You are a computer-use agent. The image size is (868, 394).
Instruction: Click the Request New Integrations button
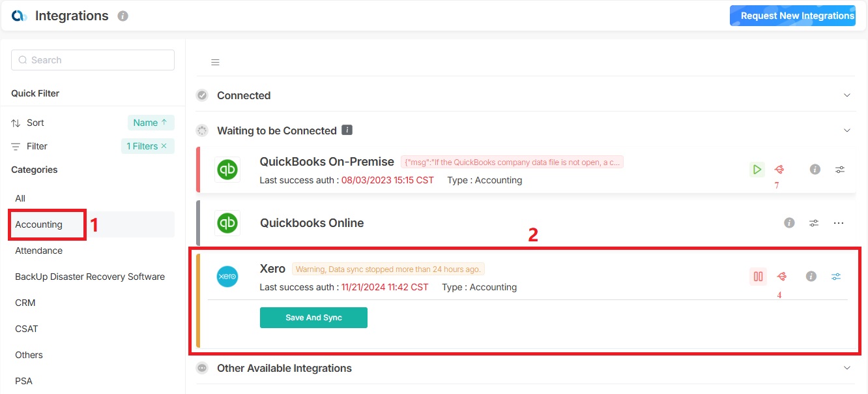[792, 16]
